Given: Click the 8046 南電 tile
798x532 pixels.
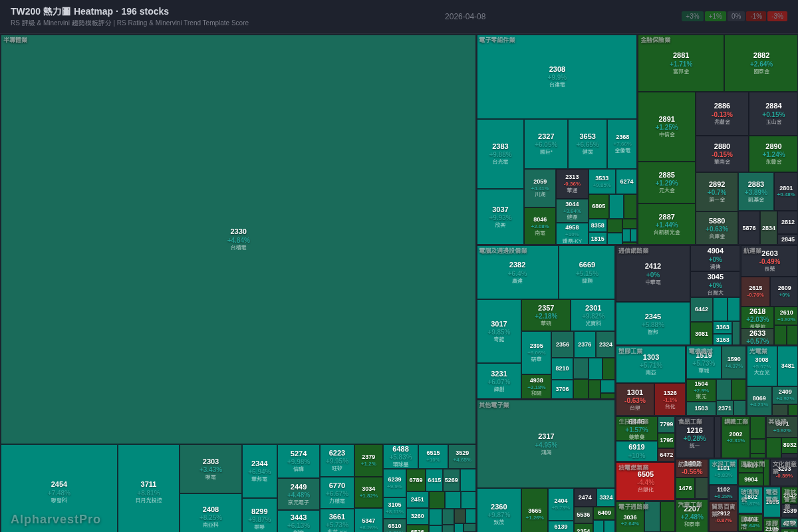Looking at the screenshot, I should tap(540, 226).
